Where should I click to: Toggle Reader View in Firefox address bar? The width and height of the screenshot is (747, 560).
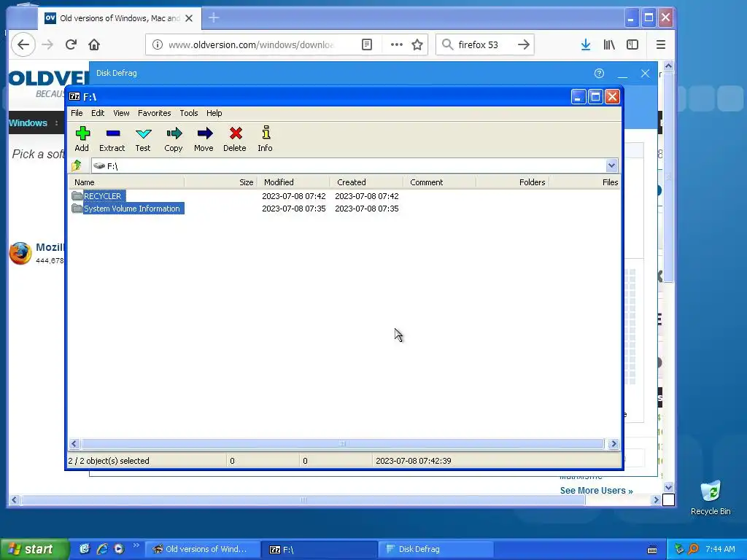[x=367, y=44]
